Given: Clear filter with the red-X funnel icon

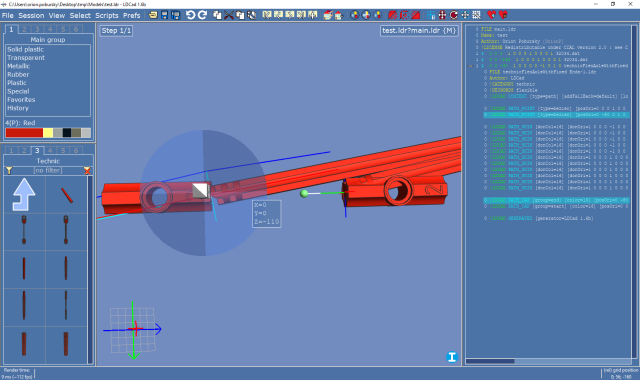Looking at the screenshot, I should 87,170.
